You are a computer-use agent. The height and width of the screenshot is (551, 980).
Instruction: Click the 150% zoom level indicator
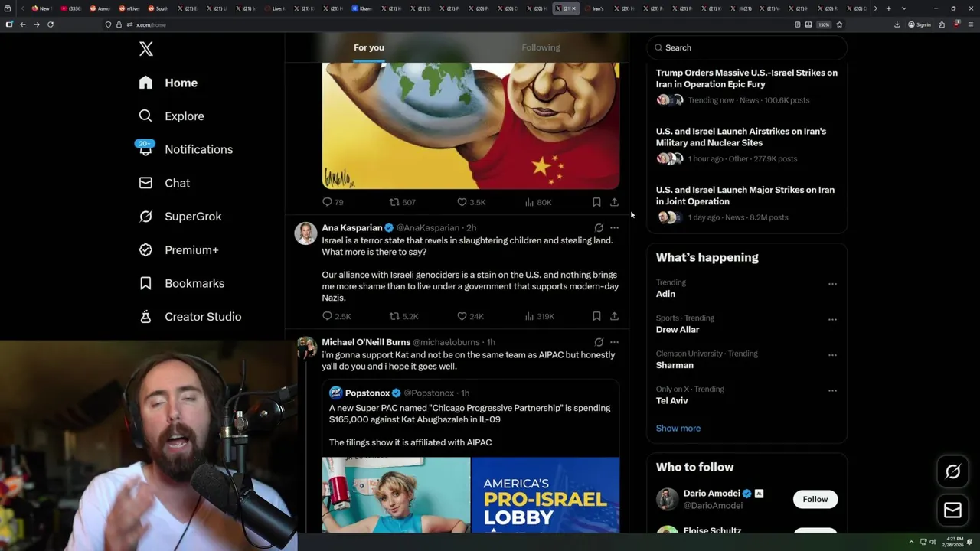point(824,24)
